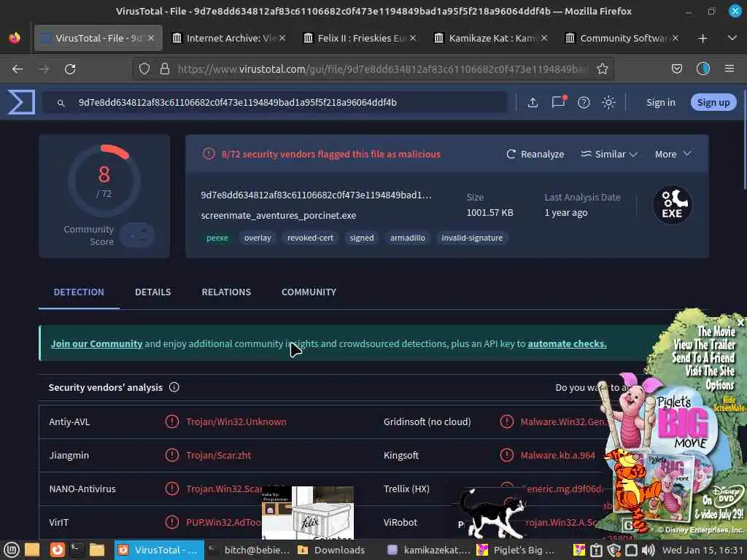This screenshot has height=560, width=747.
Task: Click the revoked-cert tag
Action: pos(310,238)
